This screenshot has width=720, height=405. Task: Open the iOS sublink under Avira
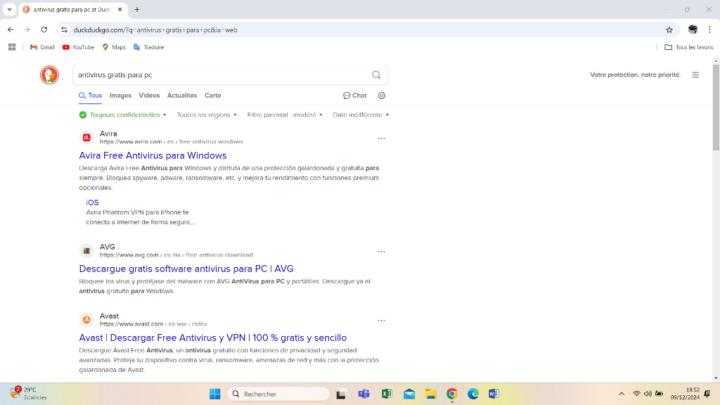[x=92, y=202]
